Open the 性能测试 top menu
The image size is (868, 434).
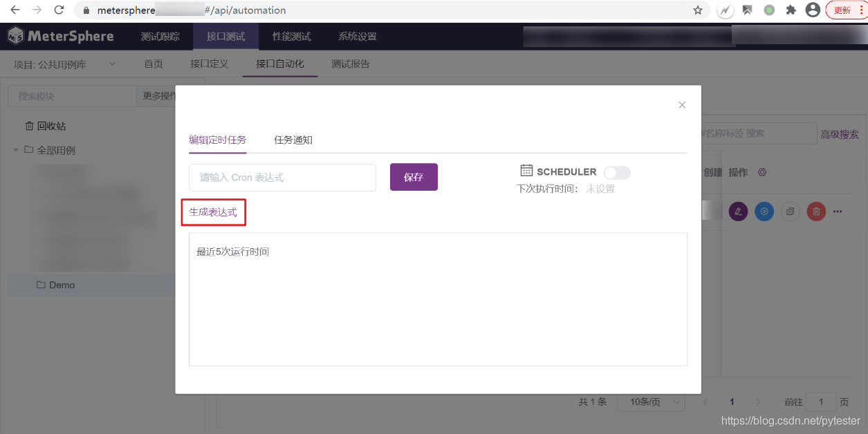click(x=291, y=37)
